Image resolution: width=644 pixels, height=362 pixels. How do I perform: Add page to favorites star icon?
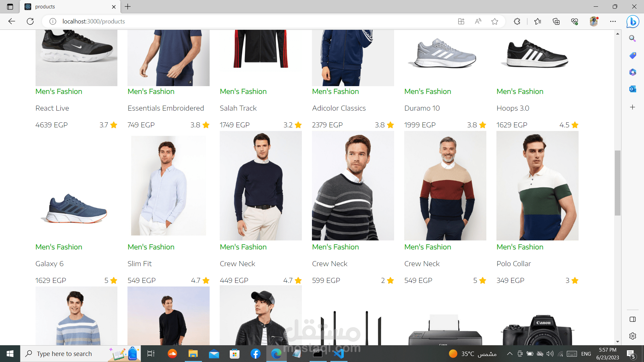click(x=494, y=21)
